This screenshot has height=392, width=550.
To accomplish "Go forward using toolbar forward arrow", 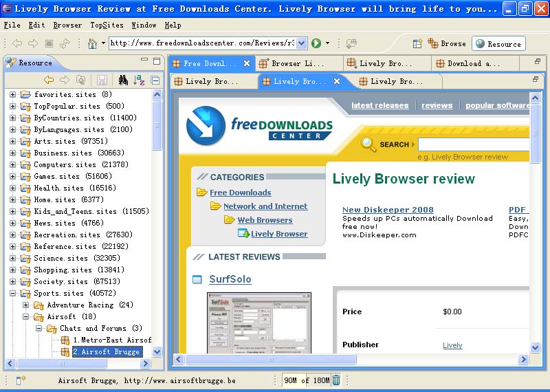I will 33,43.
